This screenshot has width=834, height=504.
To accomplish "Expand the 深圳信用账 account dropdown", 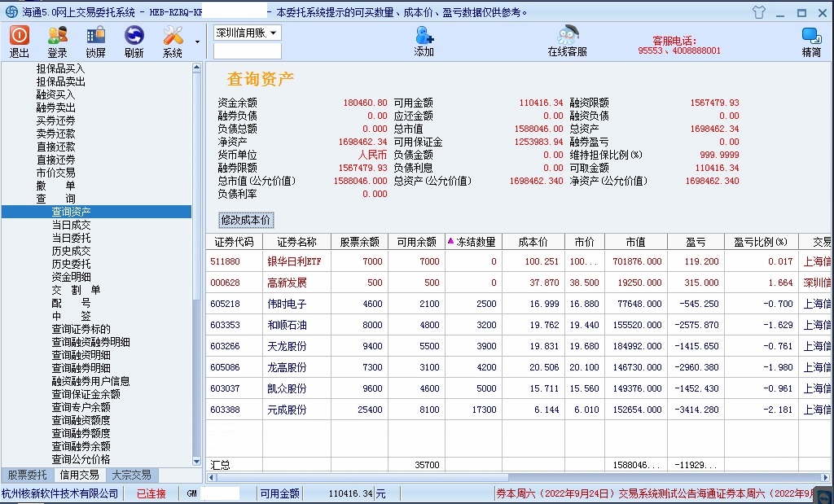I will click(273, 33).
